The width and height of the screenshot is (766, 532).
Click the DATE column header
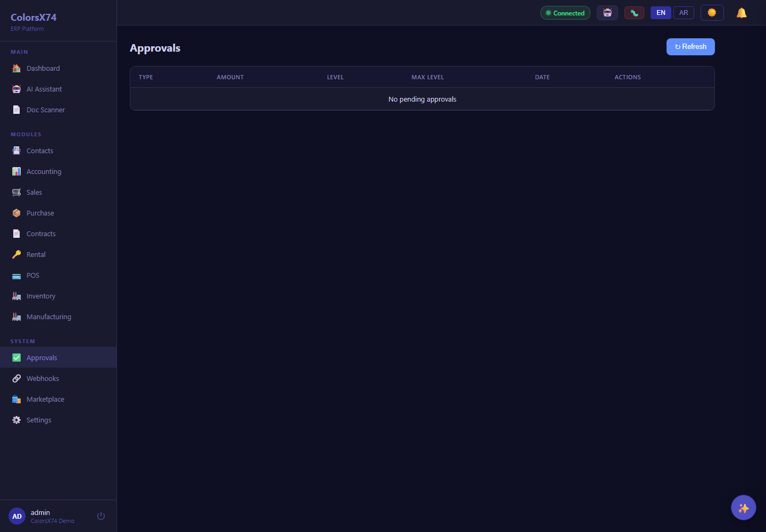tap(543, 77)
